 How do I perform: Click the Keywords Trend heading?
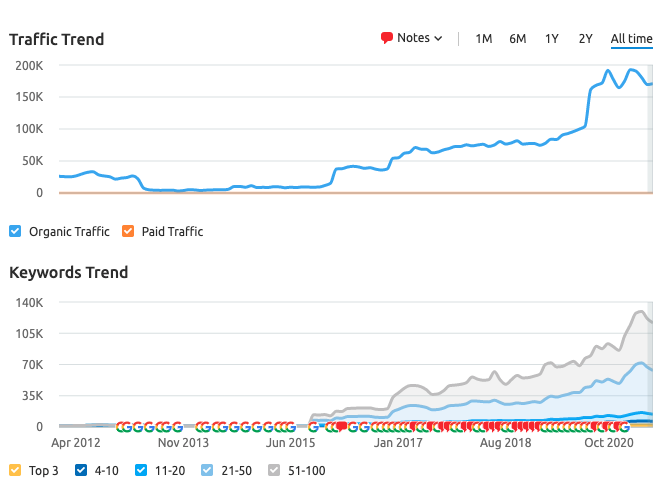(x=68, y=273)
